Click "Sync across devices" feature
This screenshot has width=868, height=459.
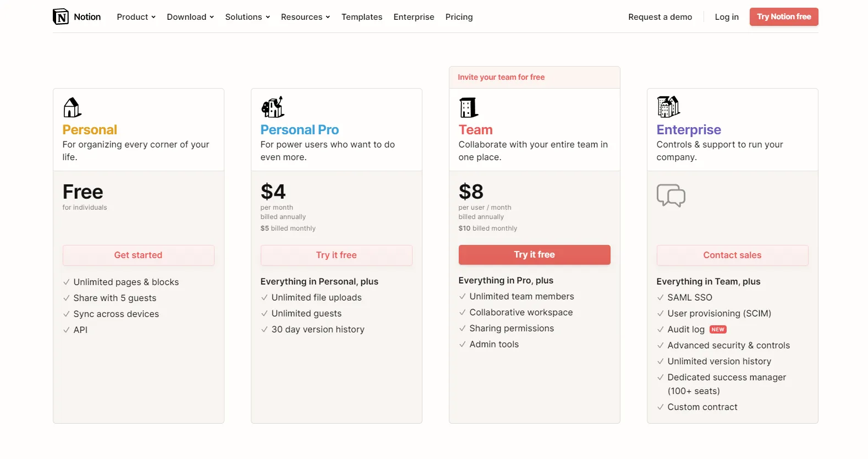(x=116, y=314)
